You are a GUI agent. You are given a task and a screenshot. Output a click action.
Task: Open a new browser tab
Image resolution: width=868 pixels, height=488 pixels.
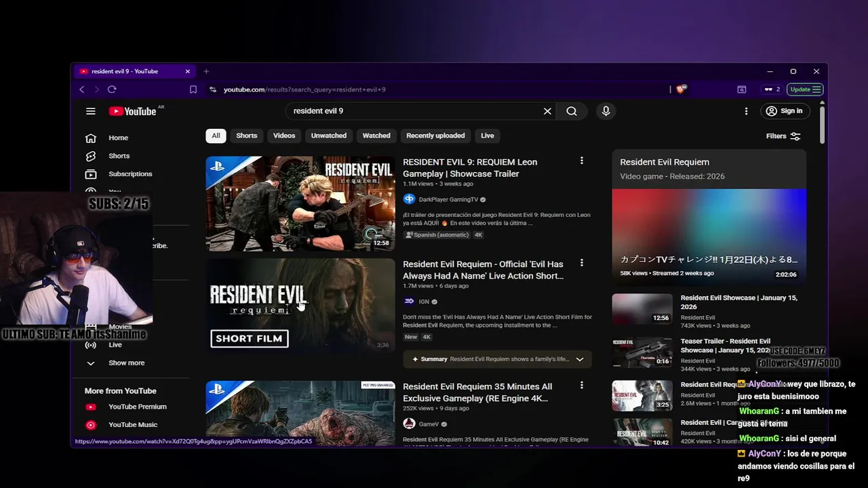(x=206, y=71)
